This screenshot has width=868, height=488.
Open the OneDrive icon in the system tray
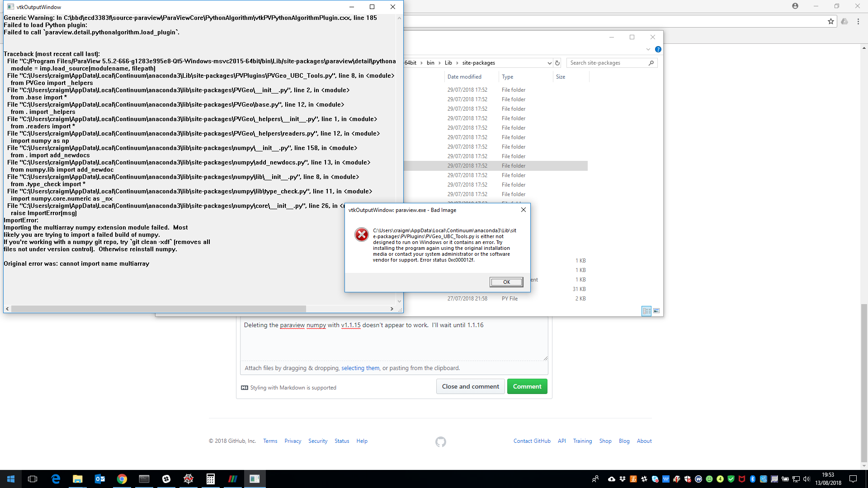[611, 479]
